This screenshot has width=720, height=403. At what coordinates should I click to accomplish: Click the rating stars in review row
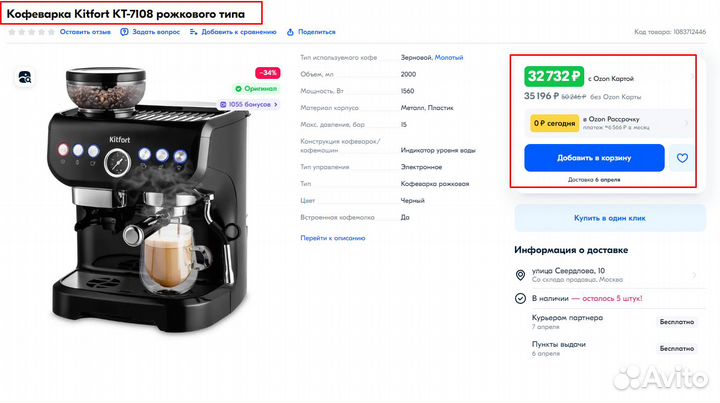(32, 32)
